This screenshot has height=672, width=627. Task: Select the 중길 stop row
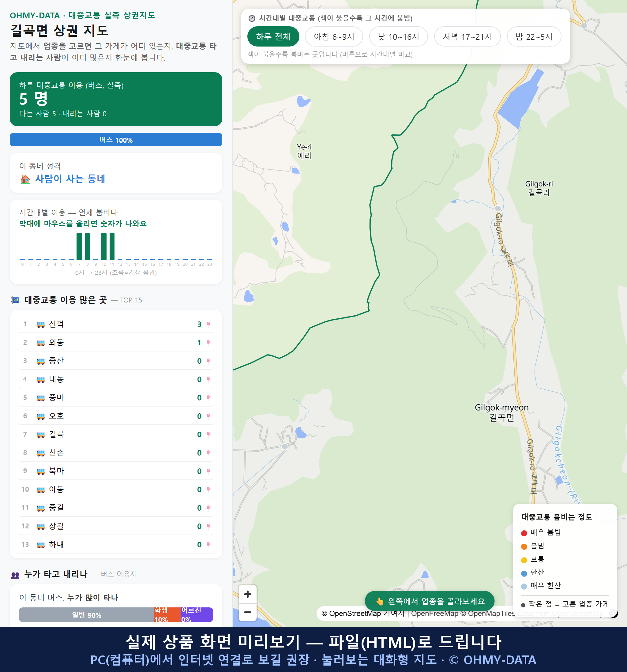click(116, 508)
